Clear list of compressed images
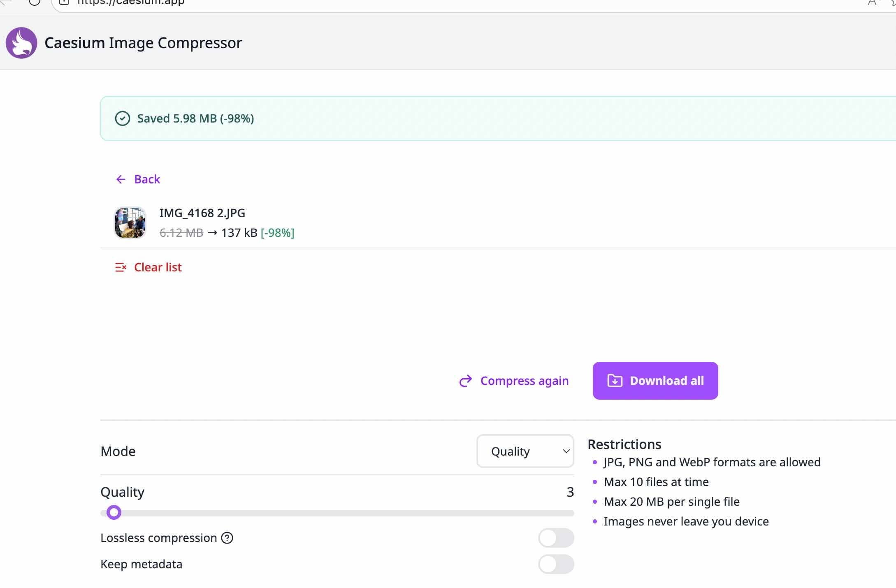The width and height of the screenshot is (896, 588). (158, 267)
